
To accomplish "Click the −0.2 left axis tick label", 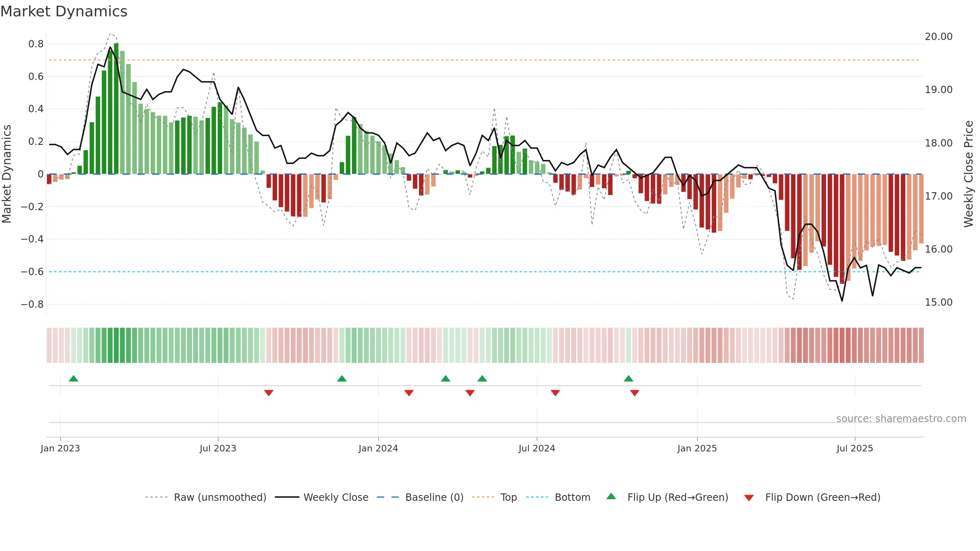I will (x=32, y=207).
